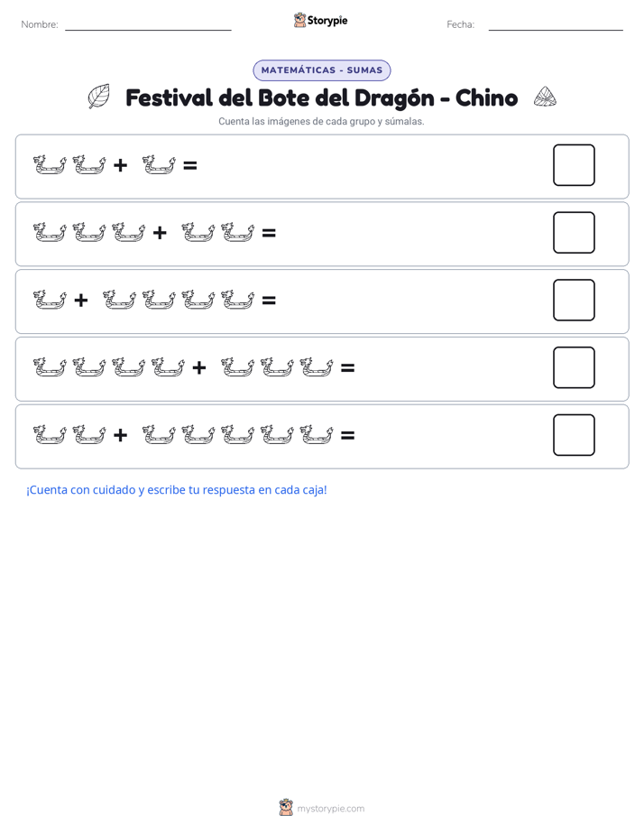The image size is (644, 834).
Task: Click the blue instruction text below exercises
Action: [177, 490]
